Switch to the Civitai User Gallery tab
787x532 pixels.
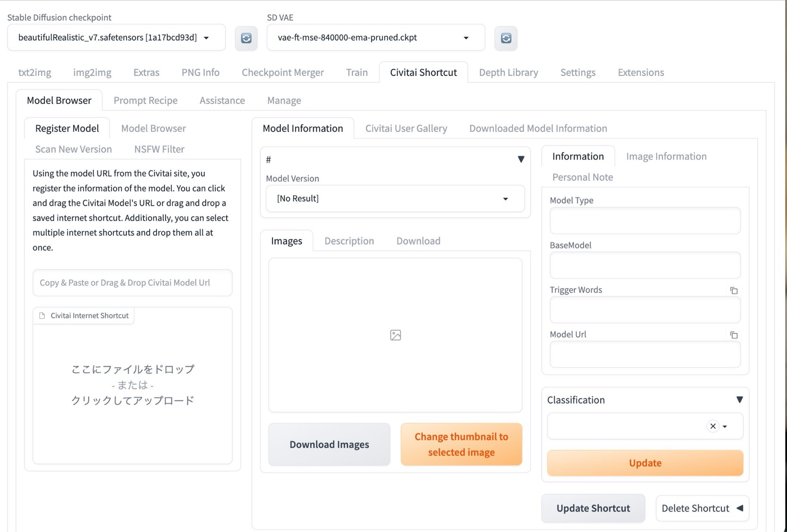406,128
